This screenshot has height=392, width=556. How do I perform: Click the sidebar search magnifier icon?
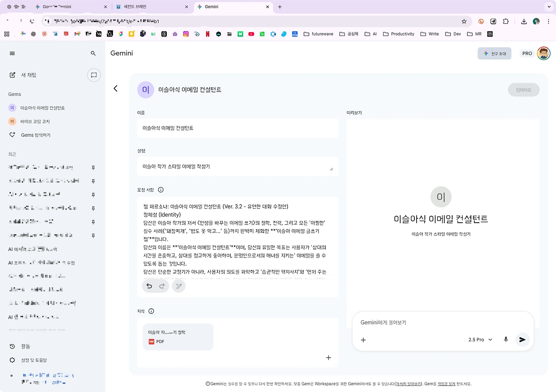point(93,53)
